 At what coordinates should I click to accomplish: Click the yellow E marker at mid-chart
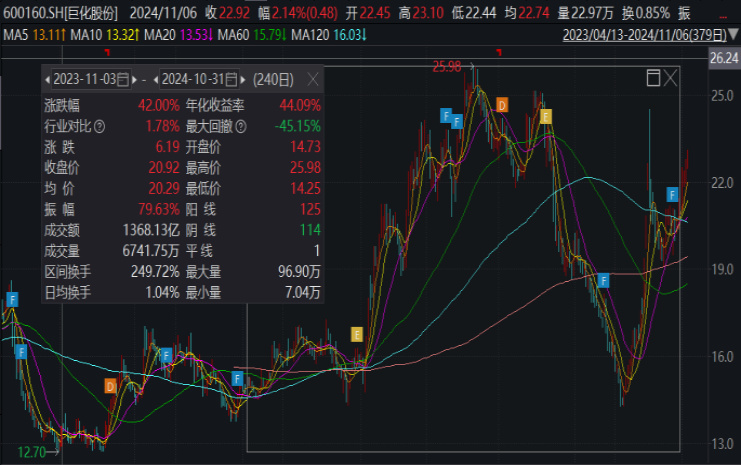click(x=356, y=334)
